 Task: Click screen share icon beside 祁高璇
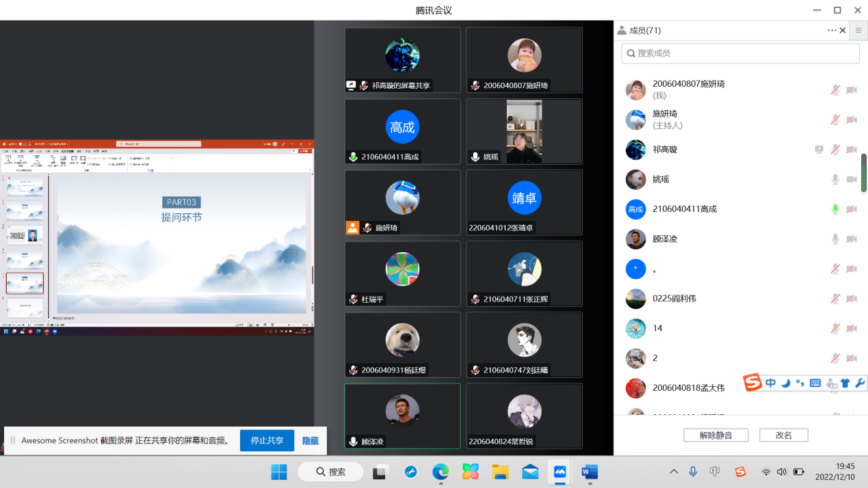819,150
